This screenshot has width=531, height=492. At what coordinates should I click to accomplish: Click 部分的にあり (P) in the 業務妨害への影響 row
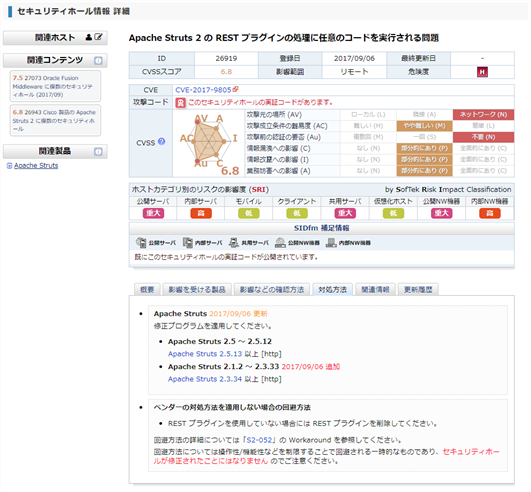424,171
